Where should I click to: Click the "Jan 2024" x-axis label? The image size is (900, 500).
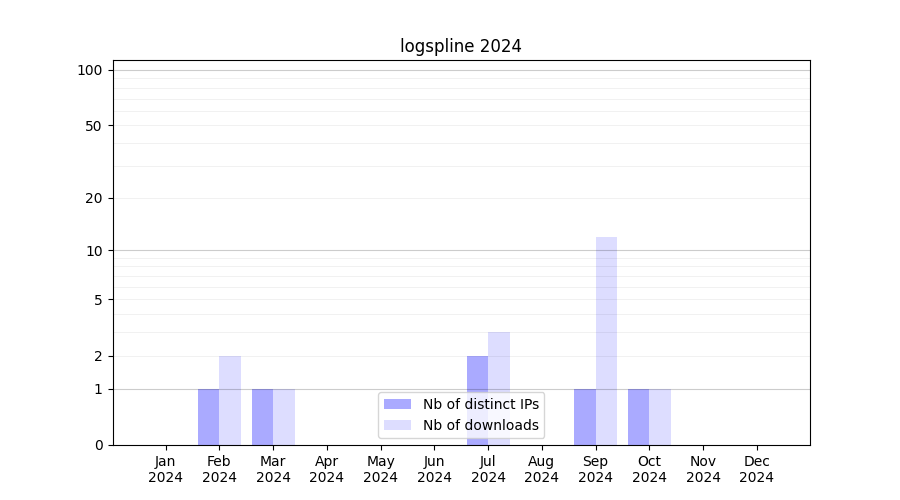click(165, 469)
